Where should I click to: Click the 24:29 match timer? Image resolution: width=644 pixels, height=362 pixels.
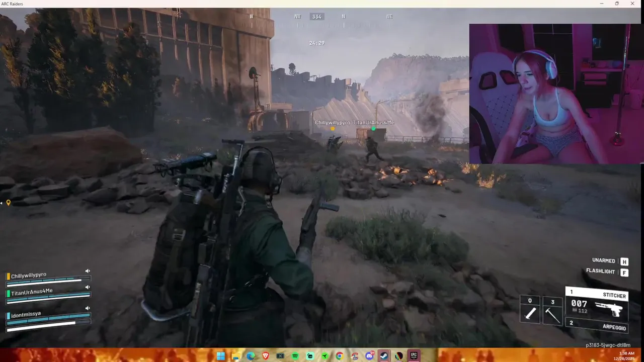316,43
